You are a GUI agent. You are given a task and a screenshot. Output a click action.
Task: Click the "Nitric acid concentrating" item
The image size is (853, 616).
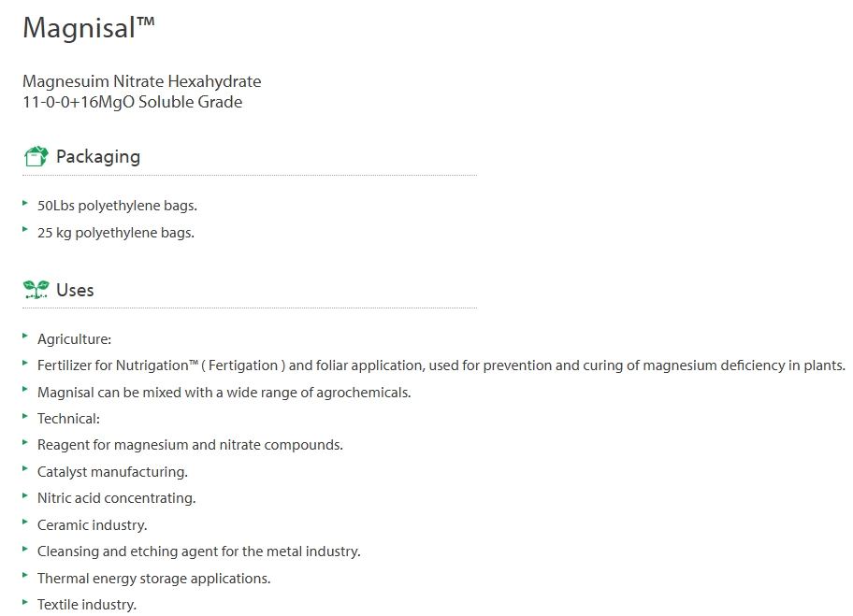click(x=116, y=498)
